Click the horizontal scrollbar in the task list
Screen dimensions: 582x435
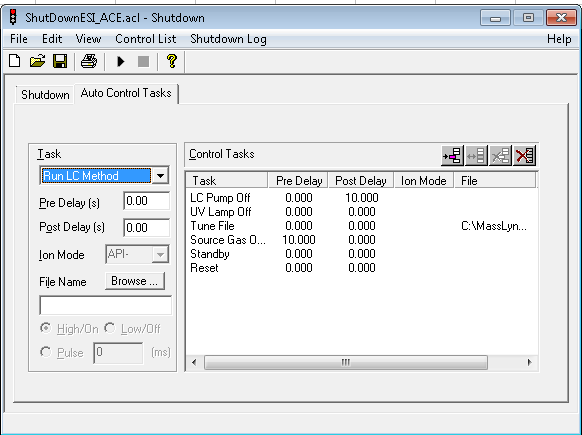(x=346, y=362)
